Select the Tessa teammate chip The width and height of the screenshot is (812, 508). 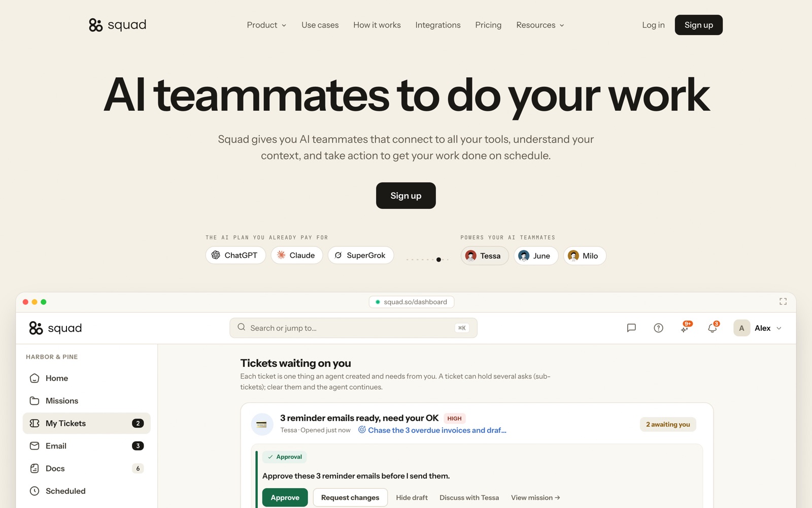tap(485, 256)
